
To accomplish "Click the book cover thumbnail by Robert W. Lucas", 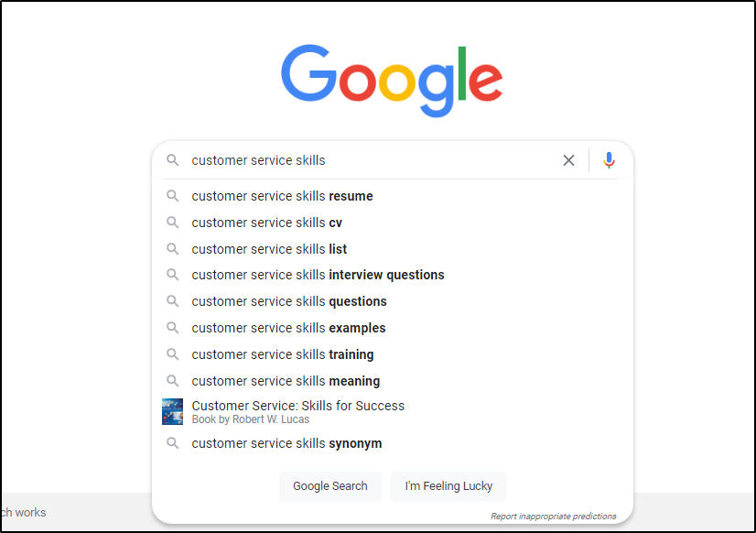I will point(172,411).
